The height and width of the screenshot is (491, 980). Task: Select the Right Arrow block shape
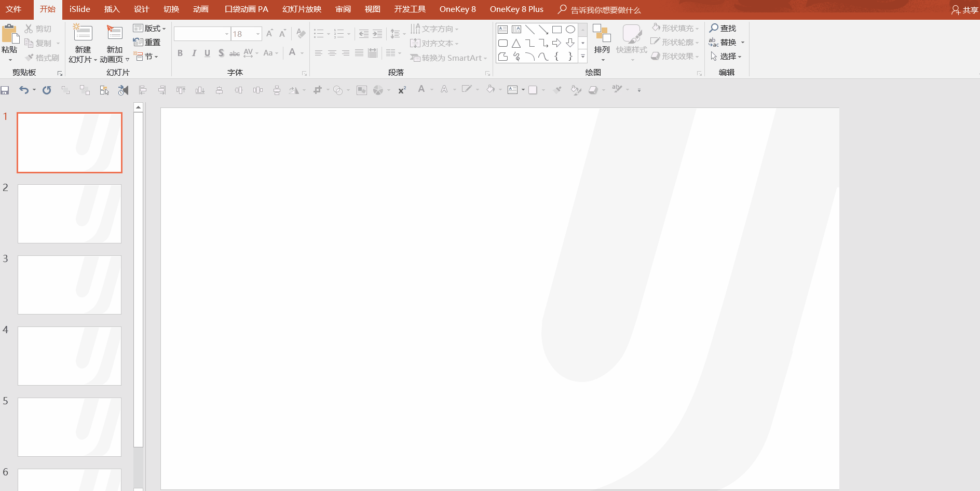(x=557, y=43)
